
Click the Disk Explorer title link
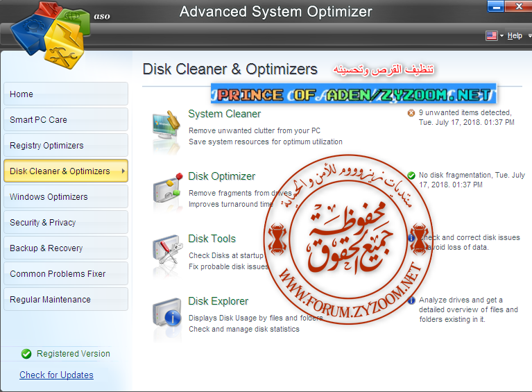(218, 301)
